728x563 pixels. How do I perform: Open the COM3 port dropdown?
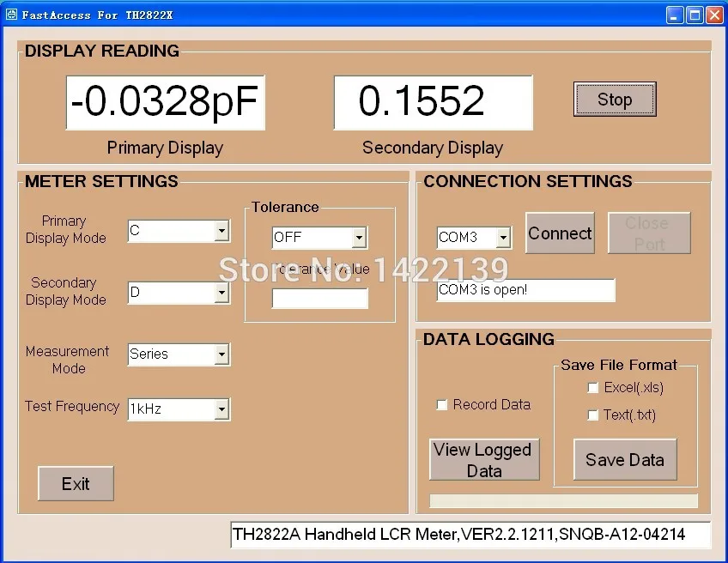[503, 238]
